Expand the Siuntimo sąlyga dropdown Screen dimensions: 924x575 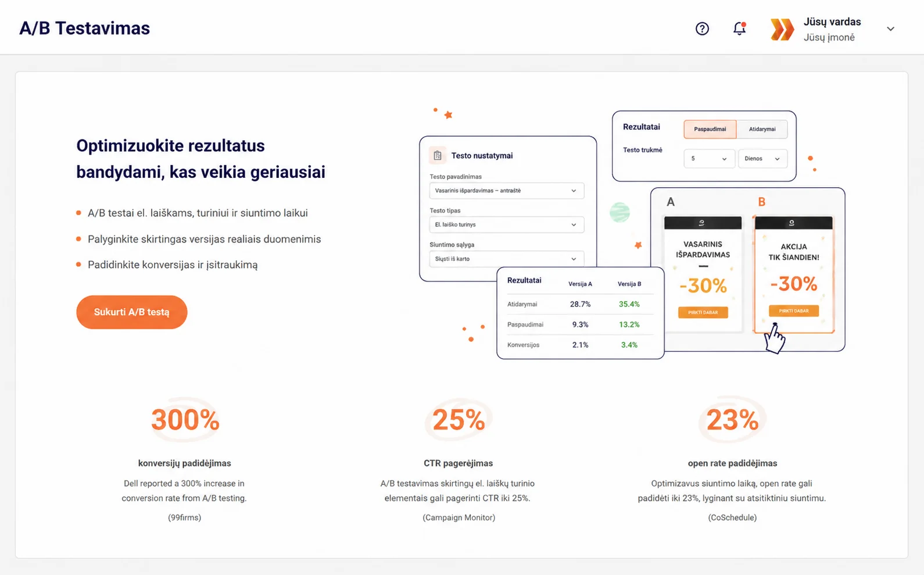507,259
